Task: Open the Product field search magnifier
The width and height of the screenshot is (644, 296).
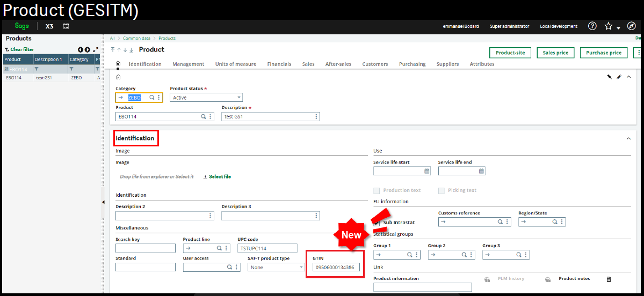Action: (203, 116)
